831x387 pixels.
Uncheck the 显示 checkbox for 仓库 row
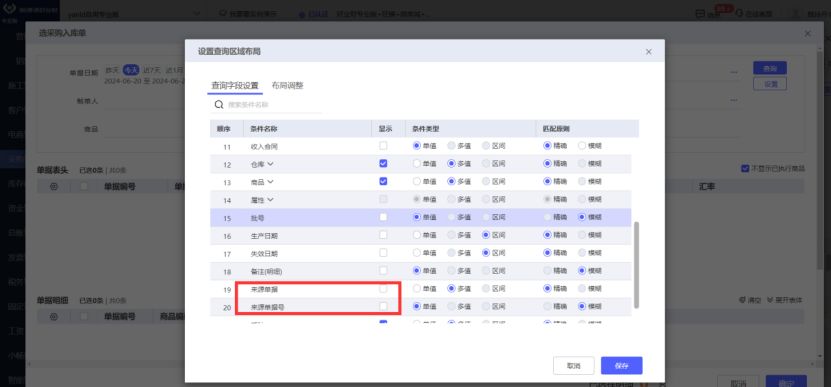pos(383,163)
